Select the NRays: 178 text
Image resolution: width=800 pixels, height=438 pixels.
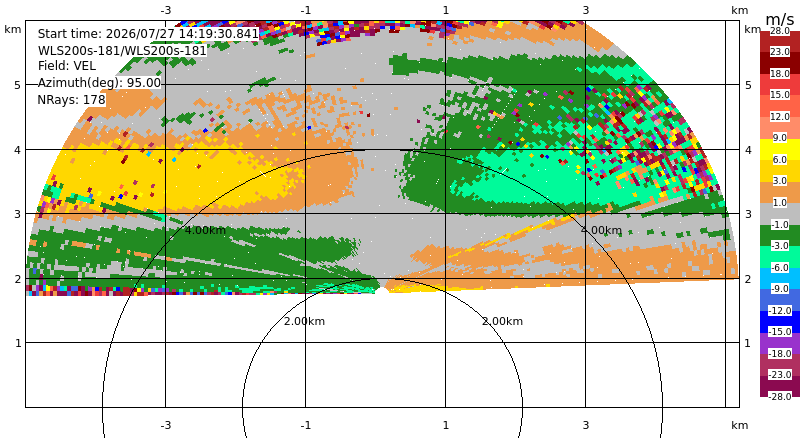click(x=71, y=100)
